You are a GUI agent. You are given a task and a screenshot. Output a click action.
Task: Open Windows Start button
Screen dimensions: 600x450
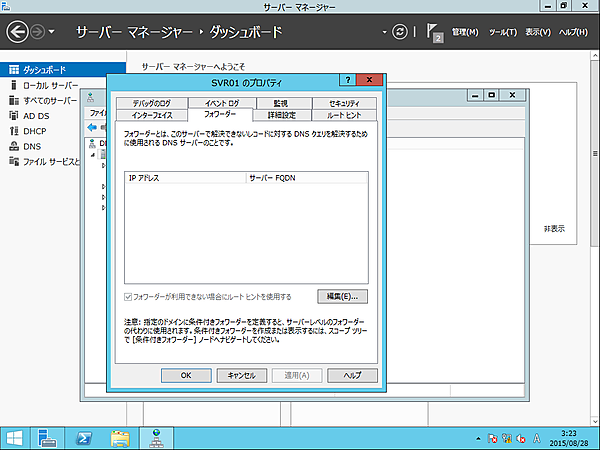click(16, 437)
